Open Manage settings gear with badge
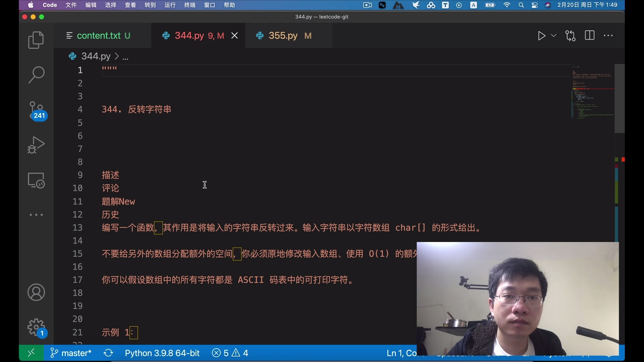Viewport: 644px width, 362px height. pyautogui.click(x=36, y=327)
